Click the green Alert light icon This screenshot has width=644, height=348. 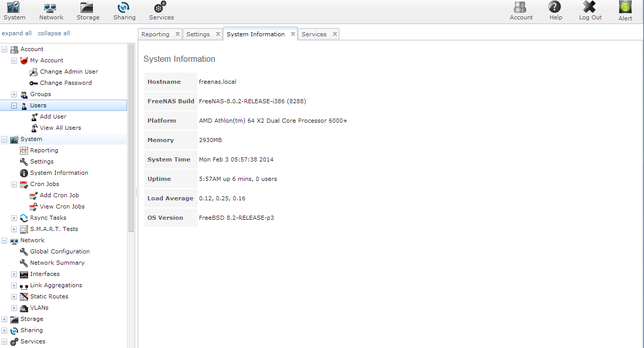click(625, 7)
